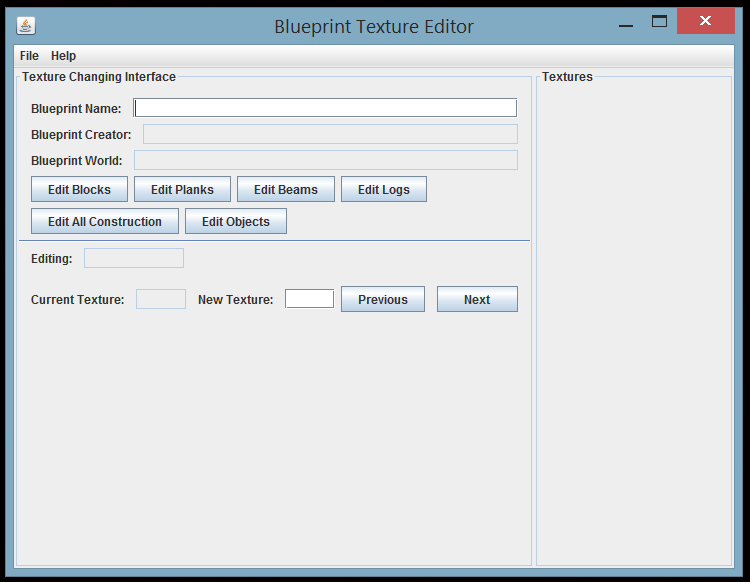Focus the New Texture input box
Image resolution: width=750 pixels, height=582 pixels.
309,299
